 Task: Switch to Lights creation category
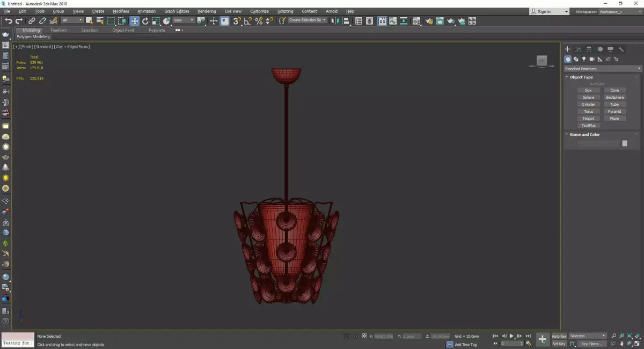click(584, 59)
